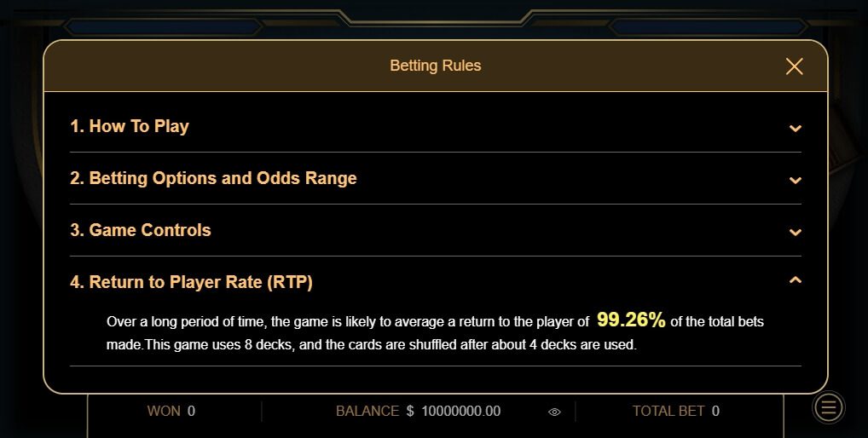Open the Game Controls section heading
The height and width of the screenshot is (438, 868).
coord(141,230)
